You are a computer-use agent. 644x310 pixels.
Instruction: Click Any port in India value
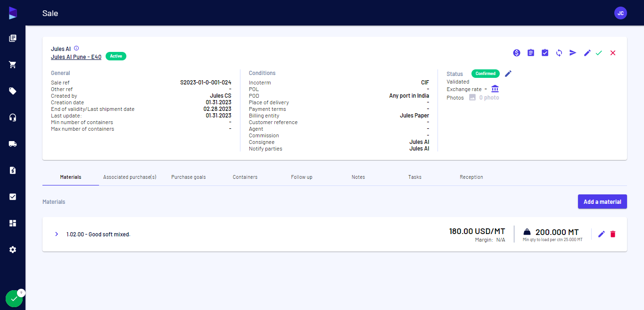409,96
